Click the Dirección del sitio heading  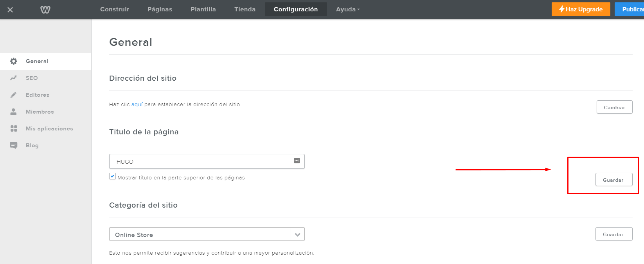pyautogui.click(x=143, y=78)
